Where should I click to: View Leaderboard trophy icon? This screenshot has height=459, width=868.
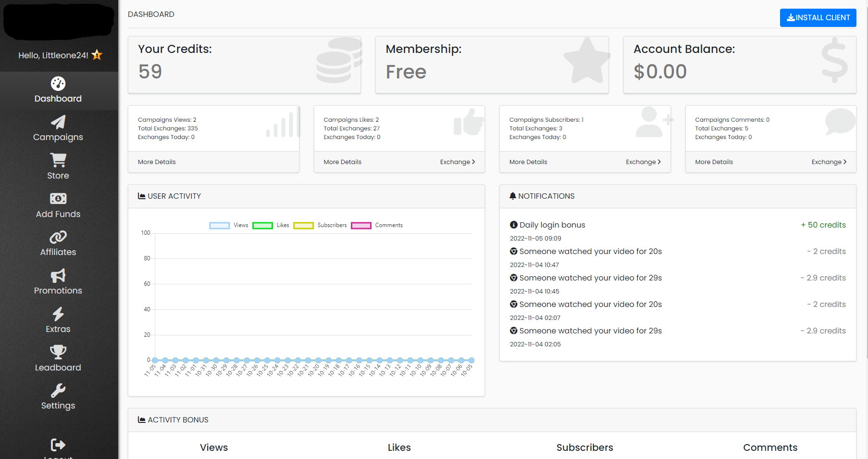click(x=58, y=352)
